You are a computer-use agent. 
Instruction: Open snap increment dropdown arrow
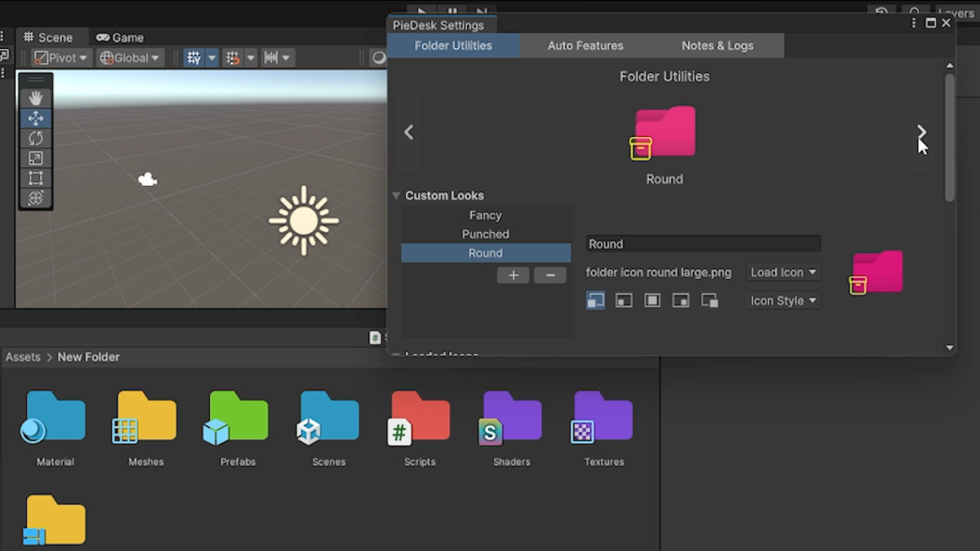click(251, 58)
